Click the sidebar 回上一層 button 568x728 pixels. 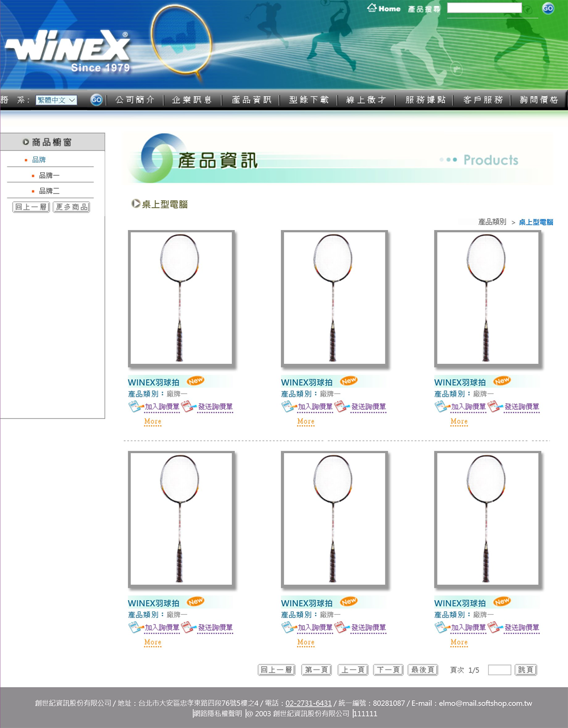31,207
